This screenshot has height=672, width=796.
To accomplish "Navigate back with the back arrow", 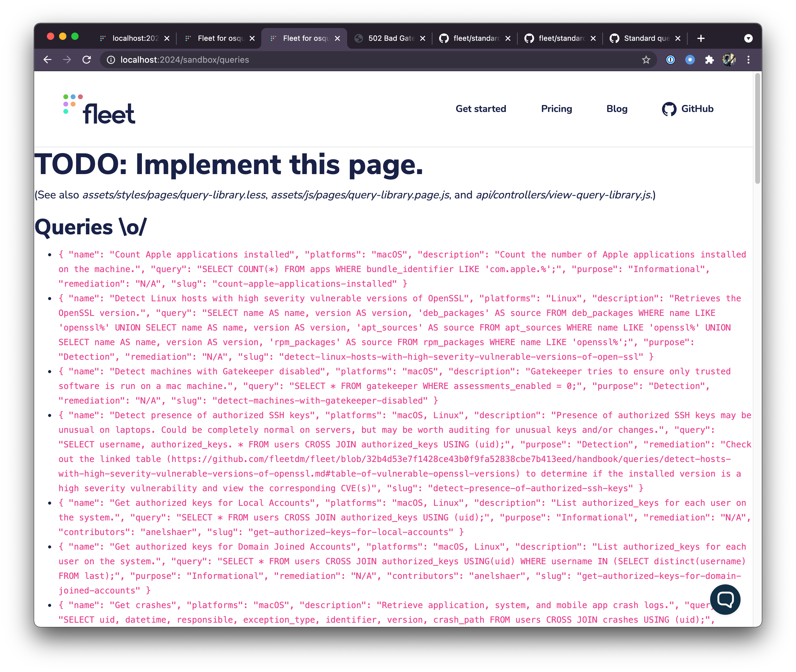I will (47, 59).
